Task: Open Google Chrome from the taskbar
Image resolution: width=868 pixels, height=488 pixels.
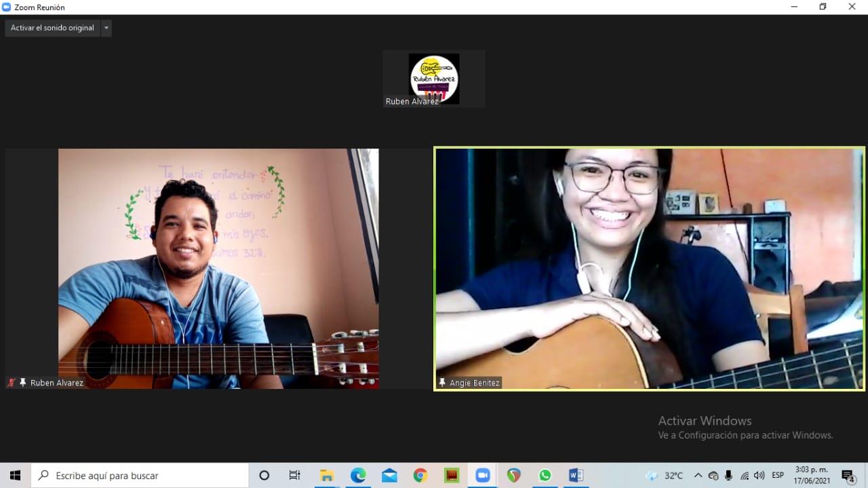Action: pos(420,475)
